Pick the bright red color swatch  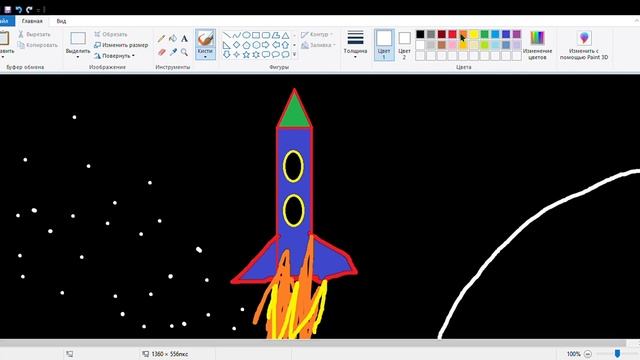(452, 34)
